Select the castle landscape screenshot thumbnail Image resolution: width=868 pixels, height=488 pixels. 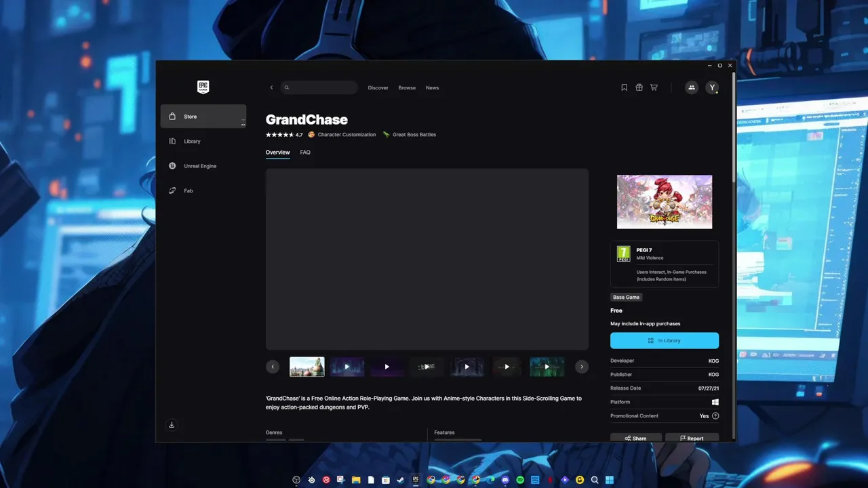pos(307,367)
